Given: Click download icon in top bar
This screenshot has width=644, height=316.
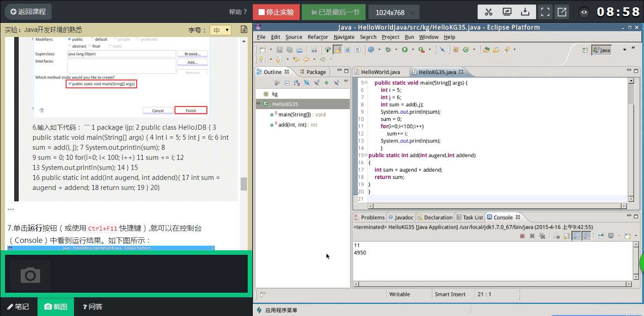Looking at the screenshot, I should [x=525, y=12].
